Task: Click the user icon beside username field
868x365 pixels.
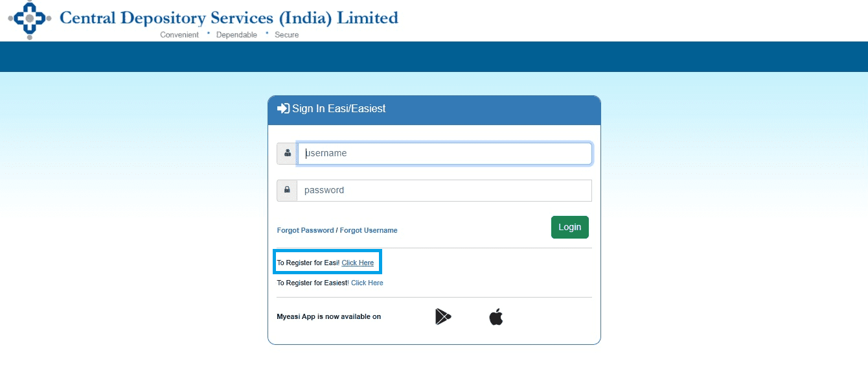Action: 287,154
